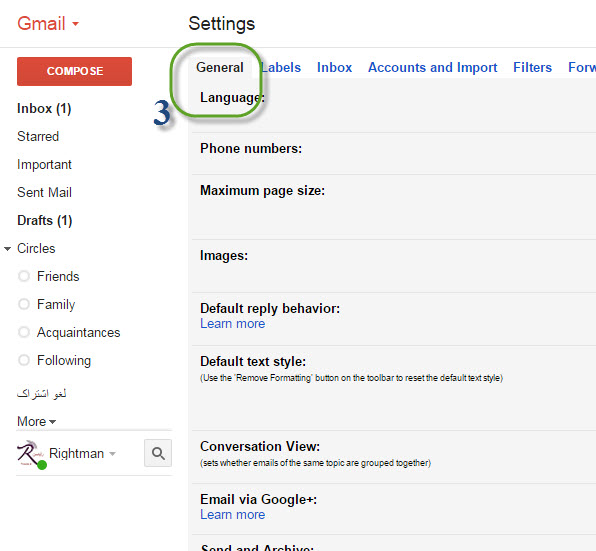Open the Friends circle
Screen dimensions: 596x551
click(x=58, y=276)
